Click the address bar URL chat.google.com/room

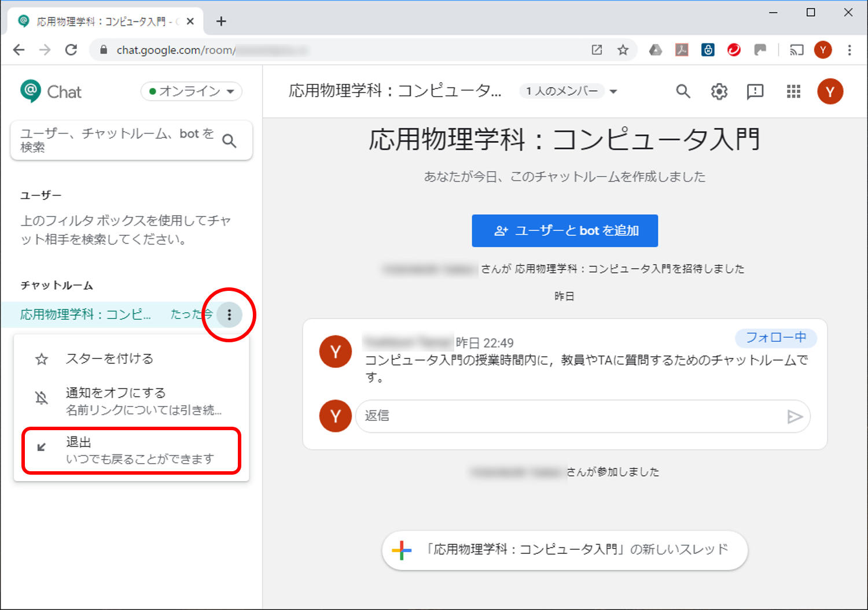point(175,50)
